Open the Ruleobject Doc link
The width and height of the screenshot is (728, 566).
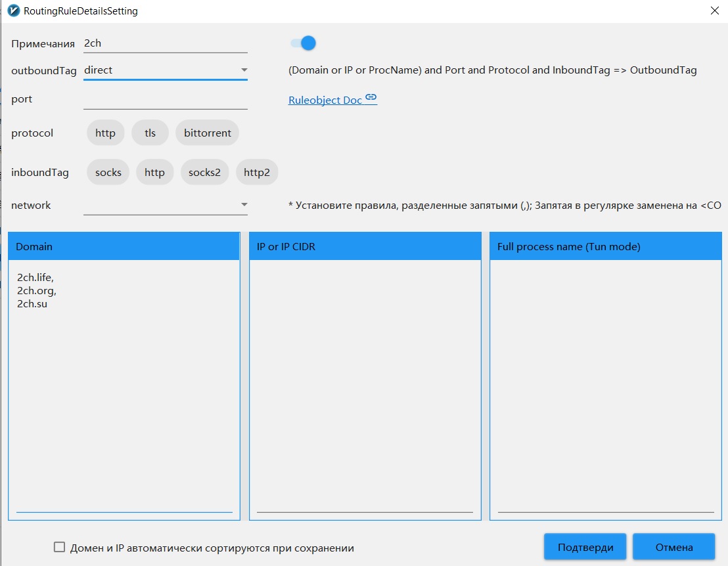(x=325, y=100)
